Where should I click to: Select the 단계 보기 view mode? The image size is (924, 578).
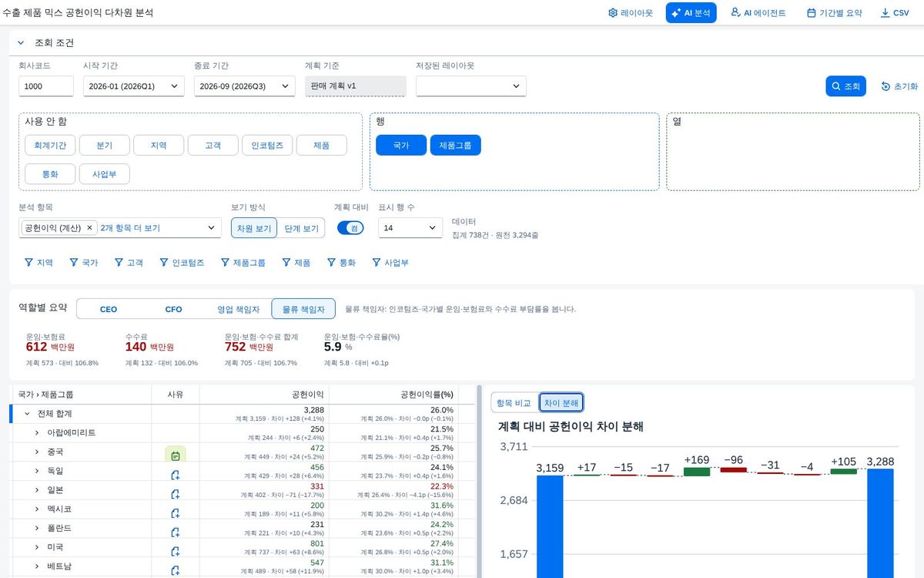pyautogui.click(x=301, y=228)
